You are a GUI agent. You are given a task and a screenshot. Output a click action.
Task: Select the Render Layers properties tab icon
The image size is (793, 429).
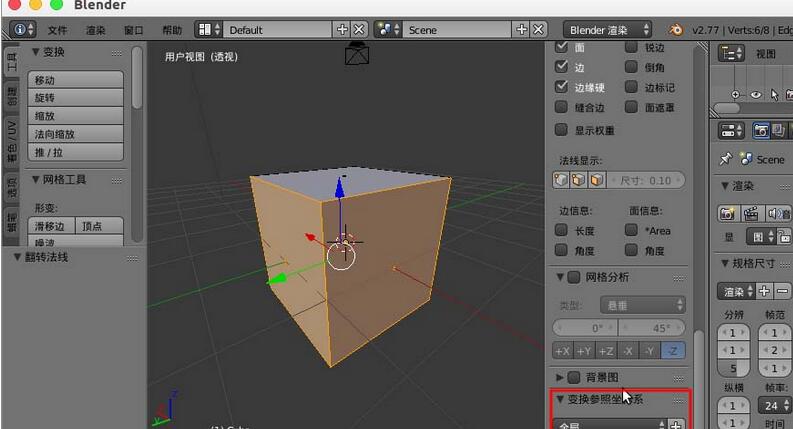[778, 131]
